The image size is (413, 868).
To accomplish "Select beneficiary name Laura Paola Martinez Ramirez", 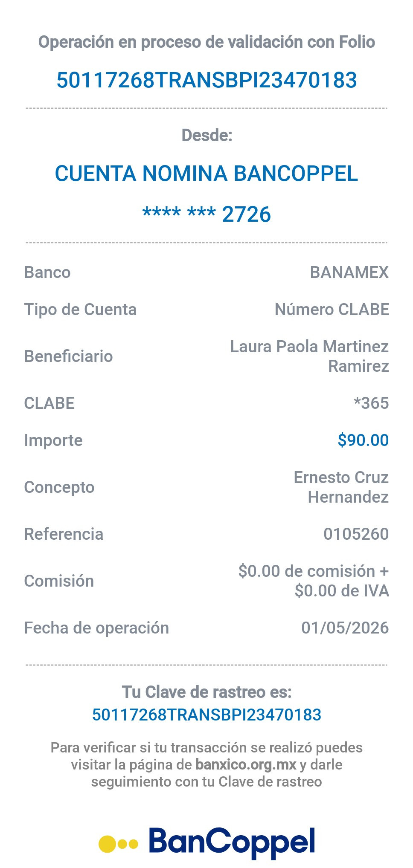I will [309, 356].
